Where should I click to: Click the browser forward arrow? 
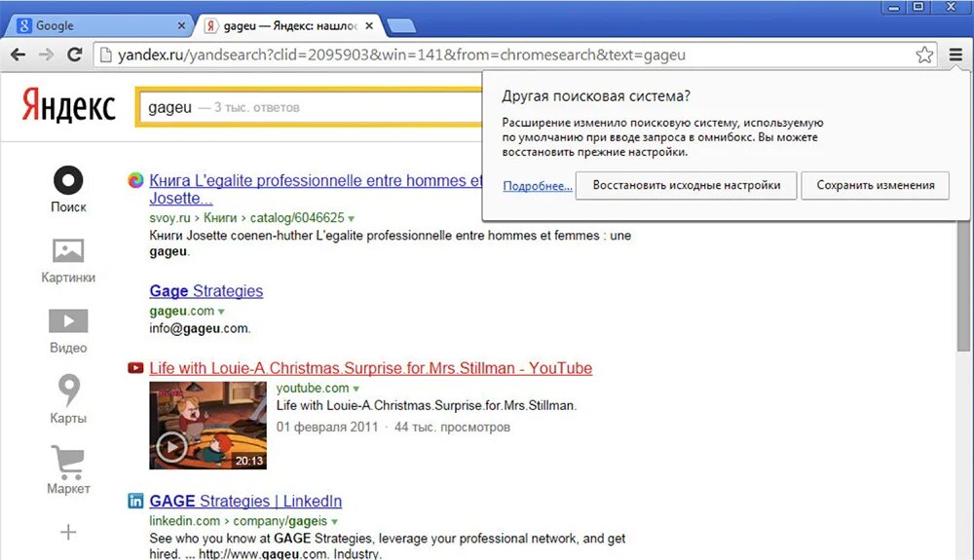click(47, 55)
